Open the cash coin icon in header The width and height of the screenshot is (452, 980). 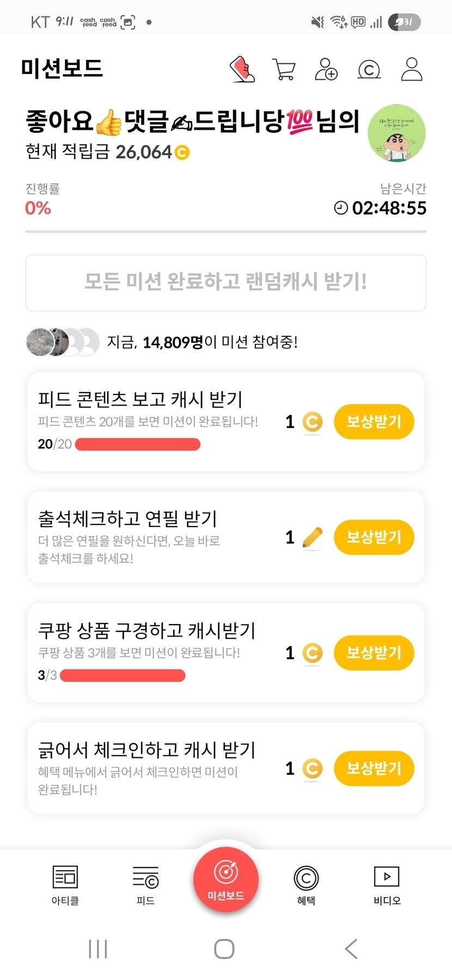[x=369, y=70]
